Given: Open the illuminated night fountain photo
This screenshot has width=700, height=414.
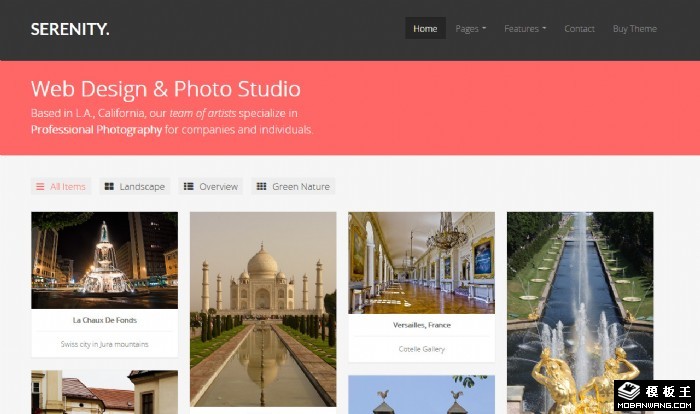Looking at the screenshot, I should click(104, 259).
